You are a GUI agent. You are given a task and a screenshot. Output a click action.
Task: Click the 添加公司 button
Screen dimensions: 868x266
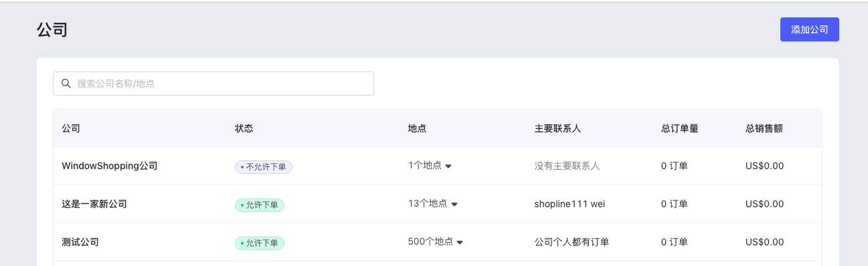809,29
